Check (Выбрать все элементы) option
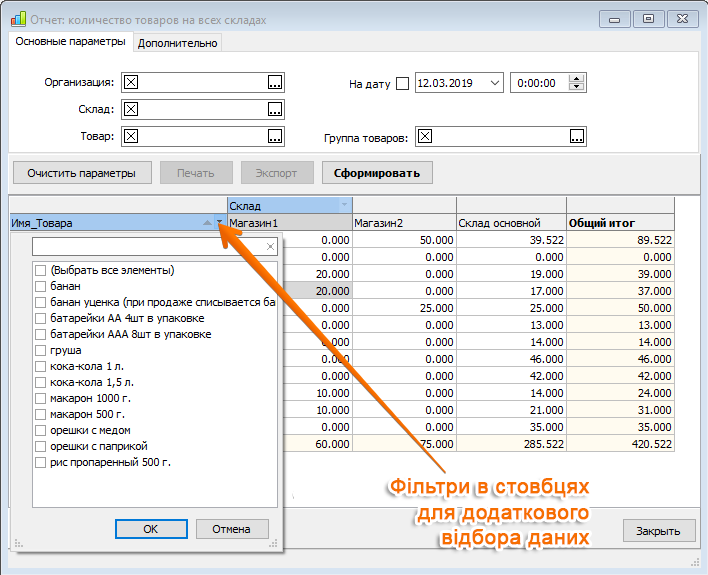Image resolution: width=708 pixels, height=575 pixels. point(40,270)
